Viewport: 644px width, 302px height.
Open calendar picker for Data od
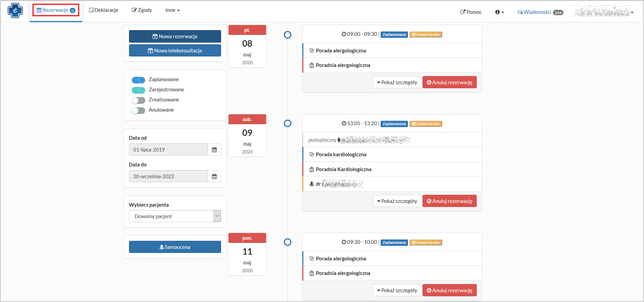(214, 150)
